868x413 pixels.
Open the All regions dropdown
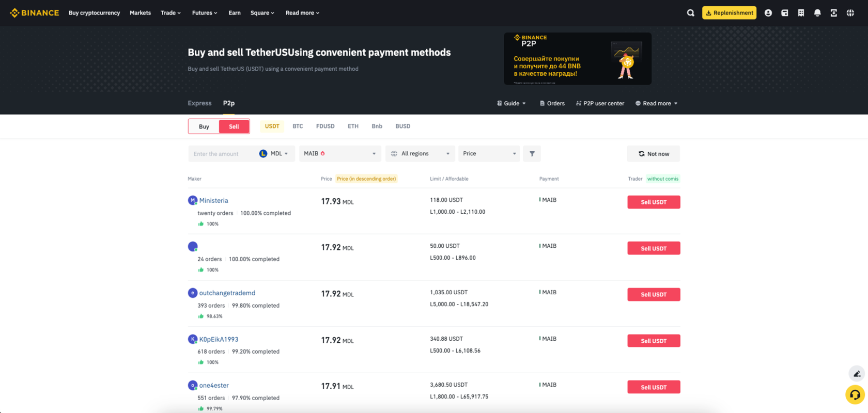click(420, 153)
